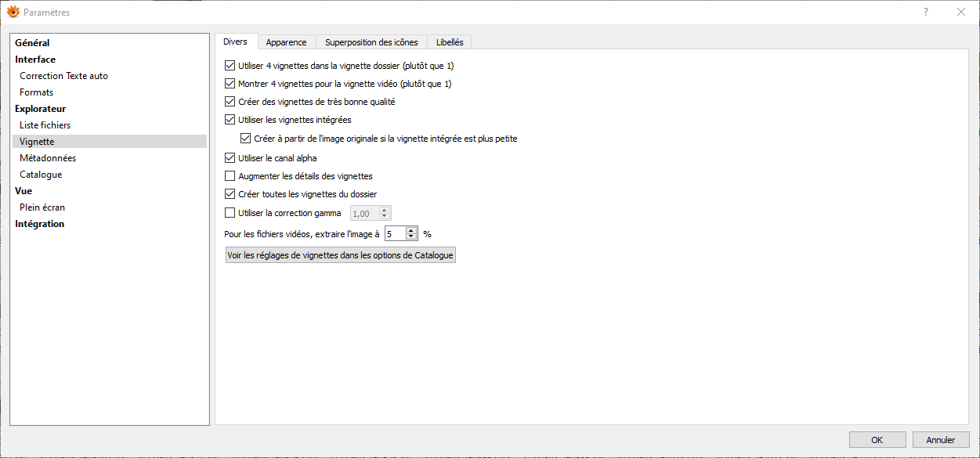Screen dimensions: 980x458
Task: Enable 'Augmenter les détails des vignettes'
Action: tap(230, 176)
